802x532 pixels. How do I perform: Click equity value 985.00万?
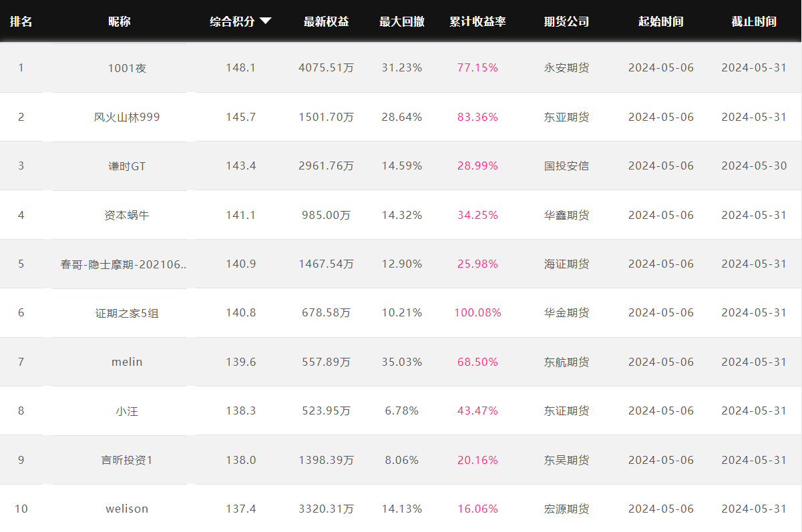(326, 215)
